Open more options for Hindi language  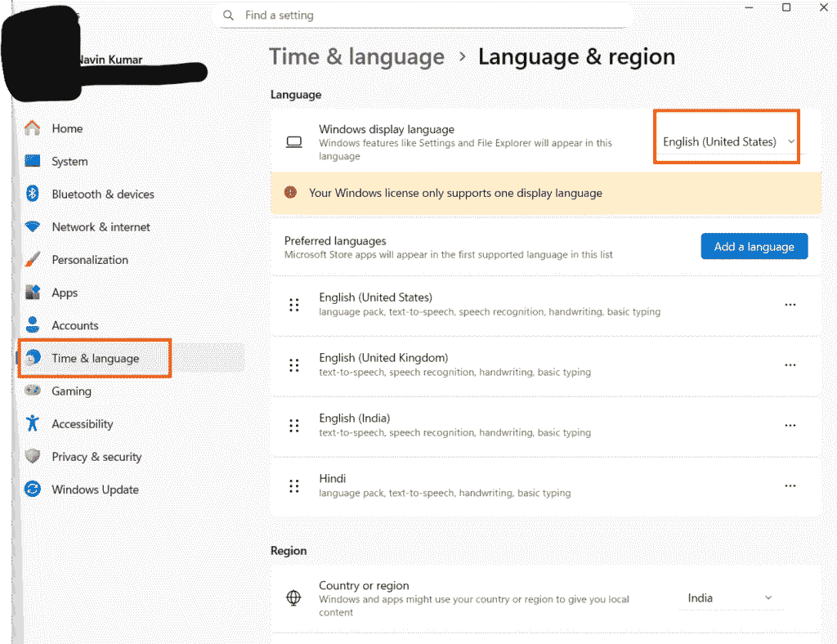point(790,485)
